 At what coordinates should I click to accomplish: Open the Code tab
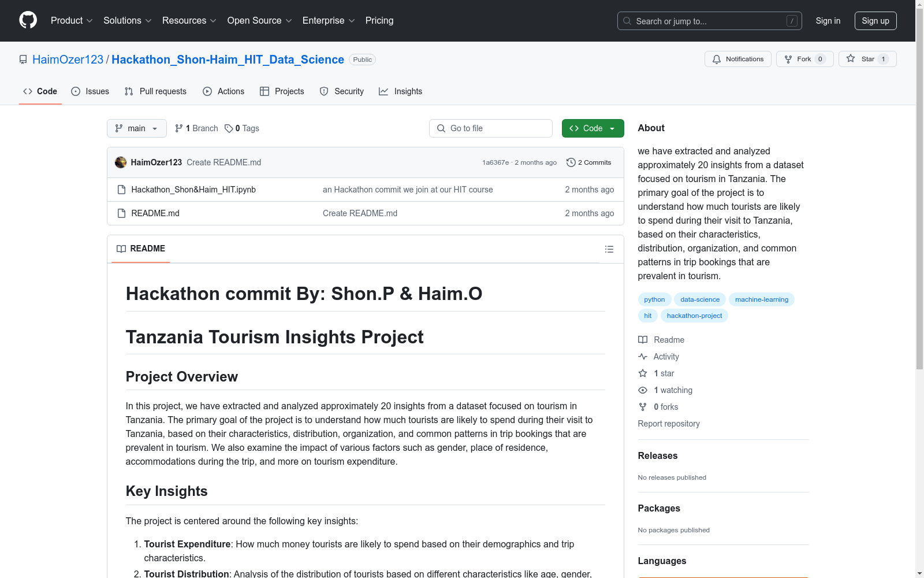click(x=40, y=91)
